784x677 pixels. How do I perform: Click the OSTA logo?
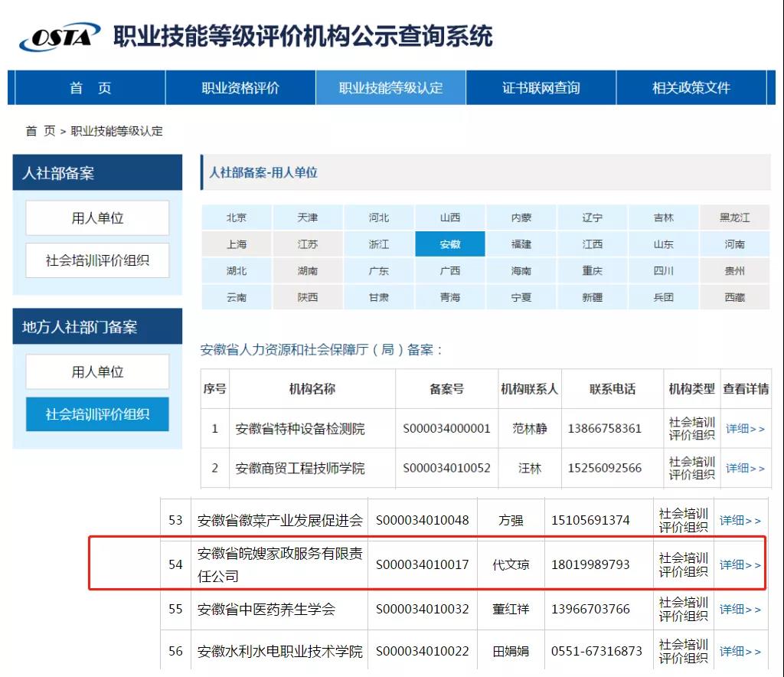pos(60,37)
